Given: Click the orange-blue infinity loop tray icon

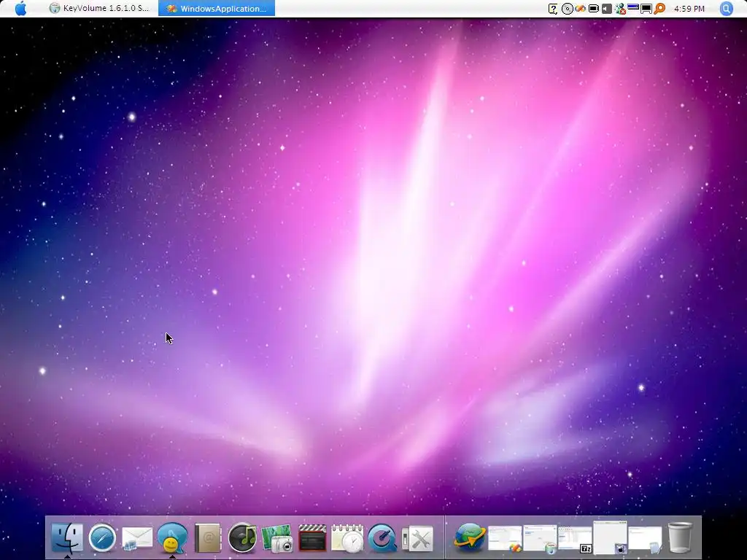Looking at the screenshot, I should (x=580, y=9).
